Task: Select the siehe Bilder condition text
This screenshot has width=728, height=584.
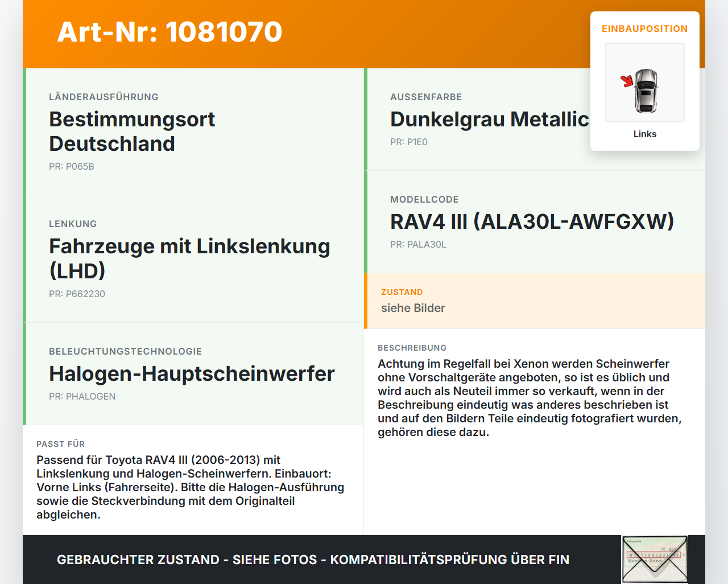Action: point(413,308)
